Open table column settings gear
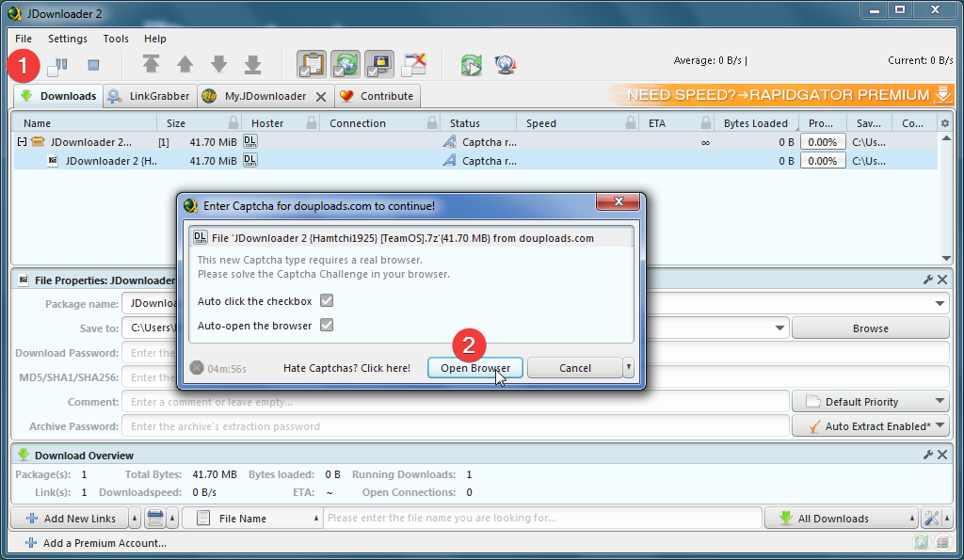The width and height of the screenshot is (964, 560). point(945,123)
